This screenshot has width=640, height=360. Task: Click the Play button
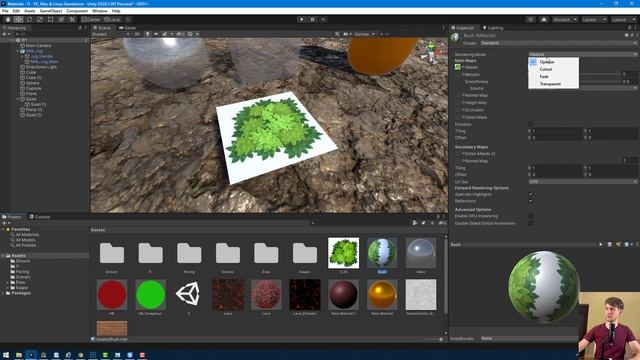302,19
